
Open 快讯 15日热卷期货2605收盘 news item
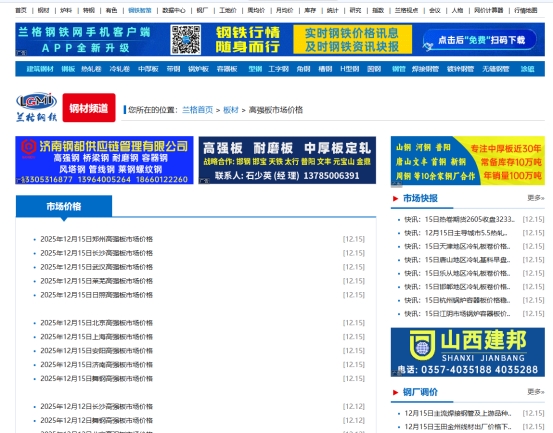pos(459,219)
